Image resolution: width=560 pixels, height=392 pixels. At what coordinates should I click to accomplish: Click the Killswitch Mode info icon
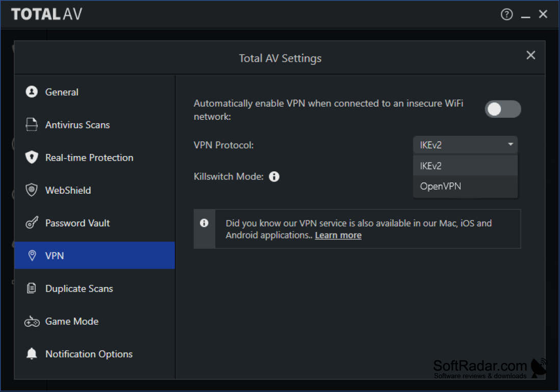[x=274, y=176]
